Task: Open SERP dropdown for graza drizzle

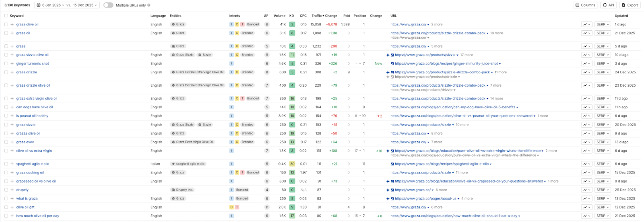Action: 603,72
